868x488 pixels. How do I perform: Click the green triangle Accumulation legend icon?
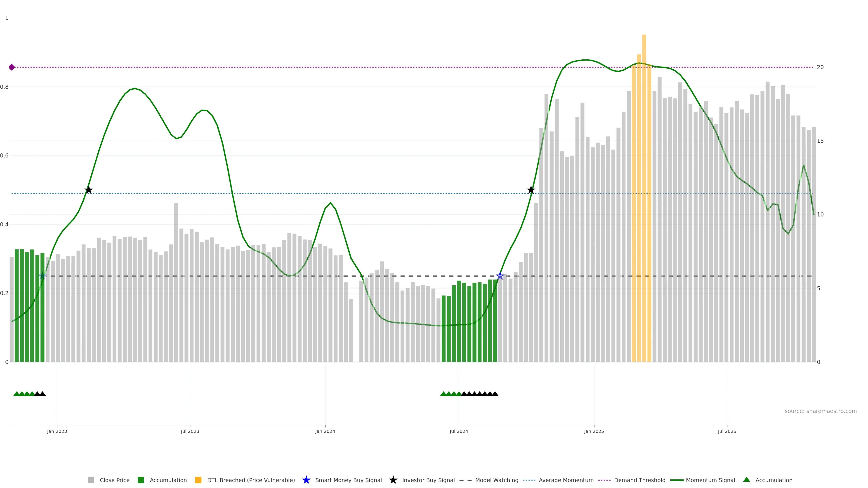pyautogui.click(x=746, y=480)
